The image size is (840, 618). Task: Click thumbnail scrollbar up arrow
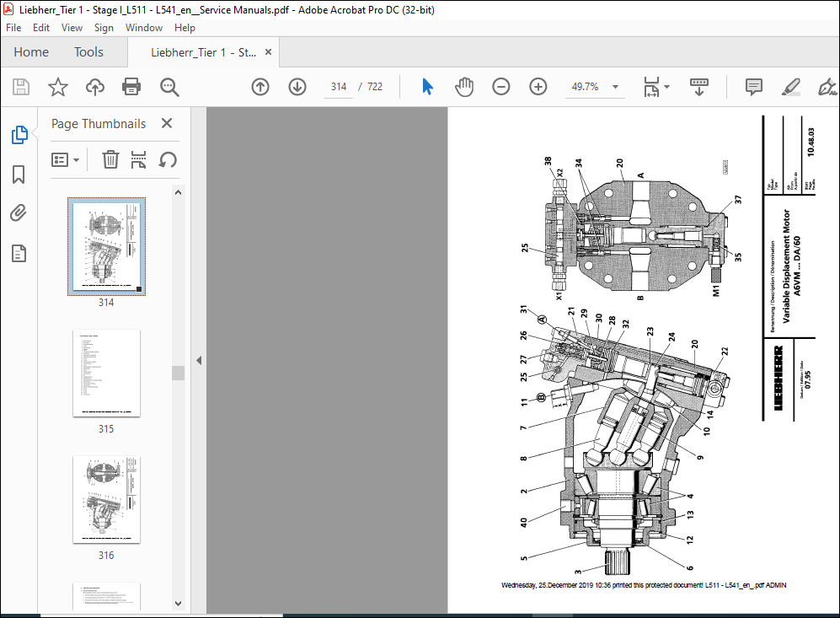(x=179, y=192)
